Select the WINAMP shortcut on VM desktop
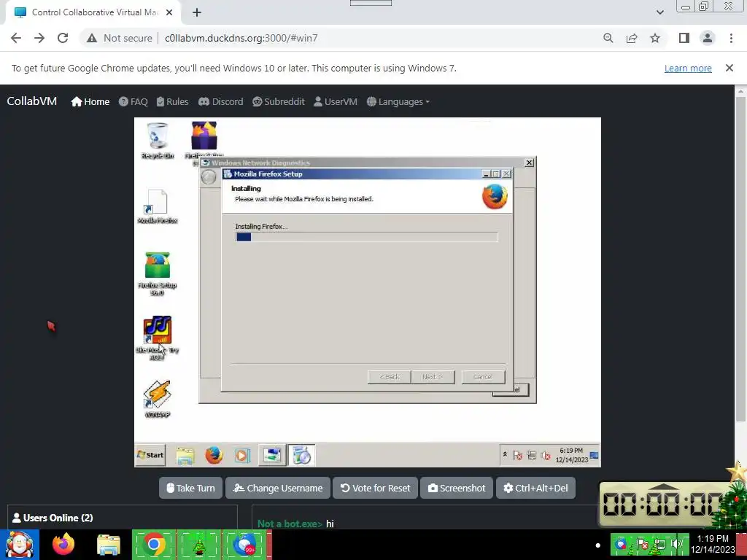747x560 pixels. click(158, 399)
